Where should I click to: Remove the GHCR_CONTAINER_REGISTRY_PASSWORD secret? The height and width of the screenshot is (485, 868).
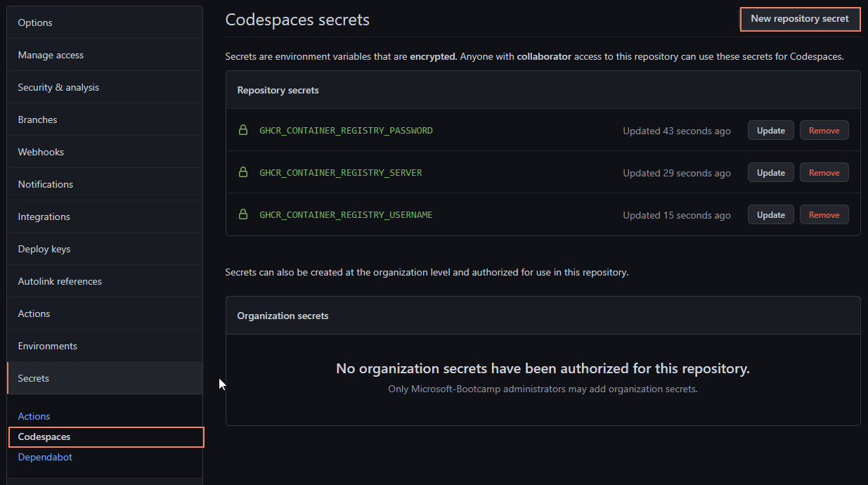(824, 130)
